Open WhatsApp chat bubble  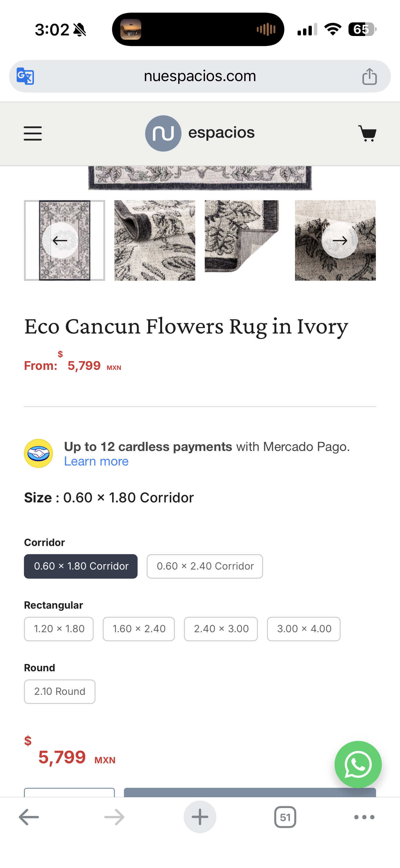pos(358,764)
